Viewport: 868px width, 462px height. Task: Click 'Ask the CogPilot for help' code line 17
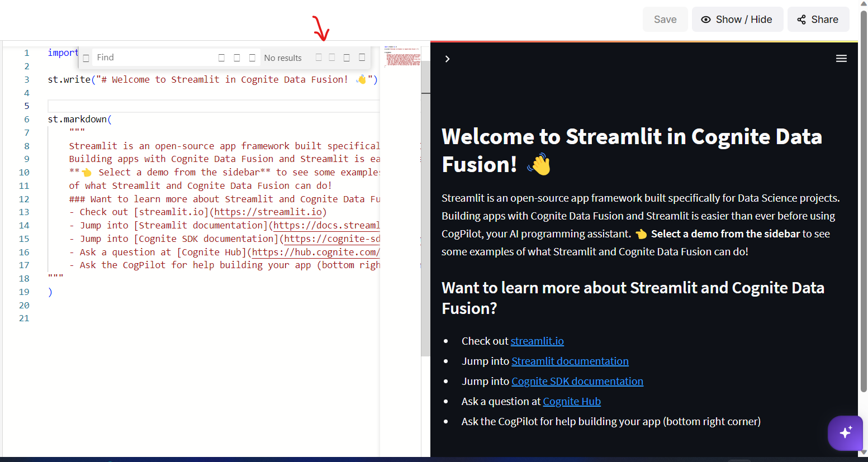click(x=224, y=265)
